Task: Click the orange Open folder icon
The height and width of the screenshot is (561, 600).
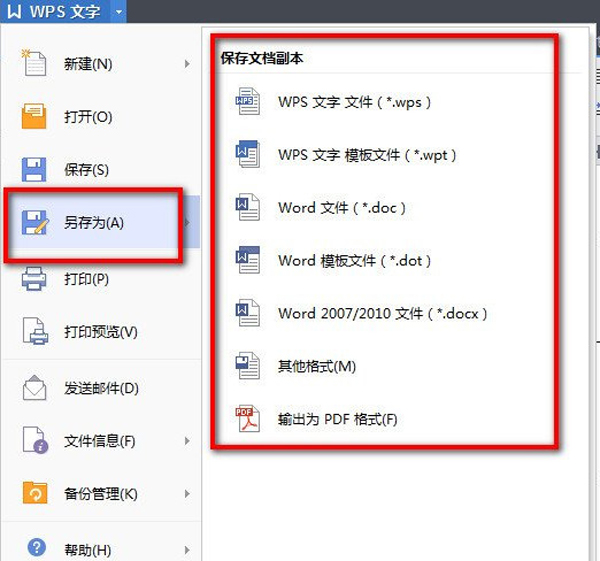Action: [x=34, y=116]
